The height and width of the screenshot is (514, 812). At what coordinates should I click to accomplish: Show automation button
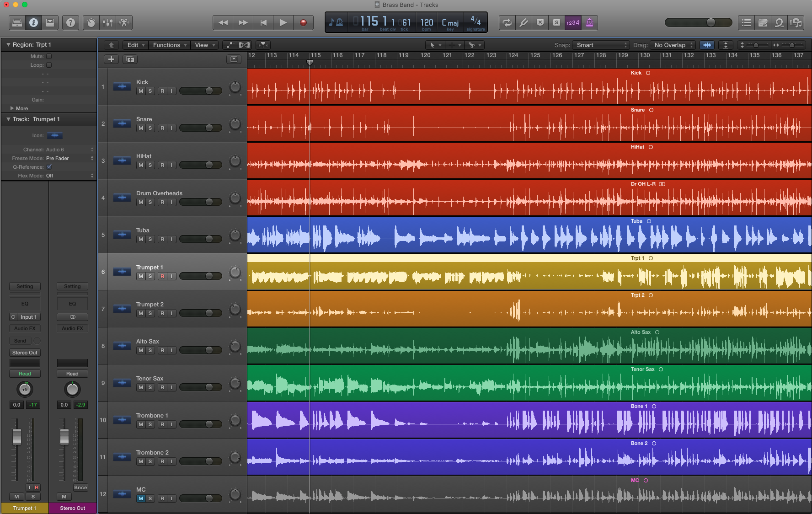tap(229, 45)
